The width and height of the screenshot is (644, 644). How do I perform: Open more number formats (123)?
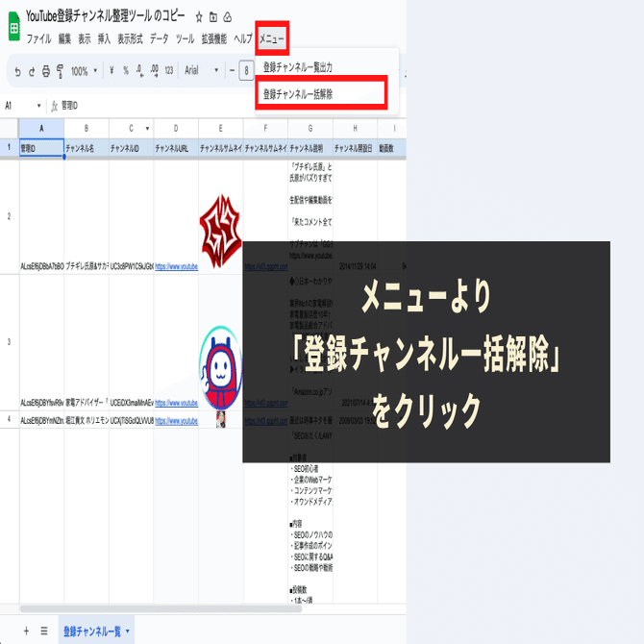[x=169, y=70]
